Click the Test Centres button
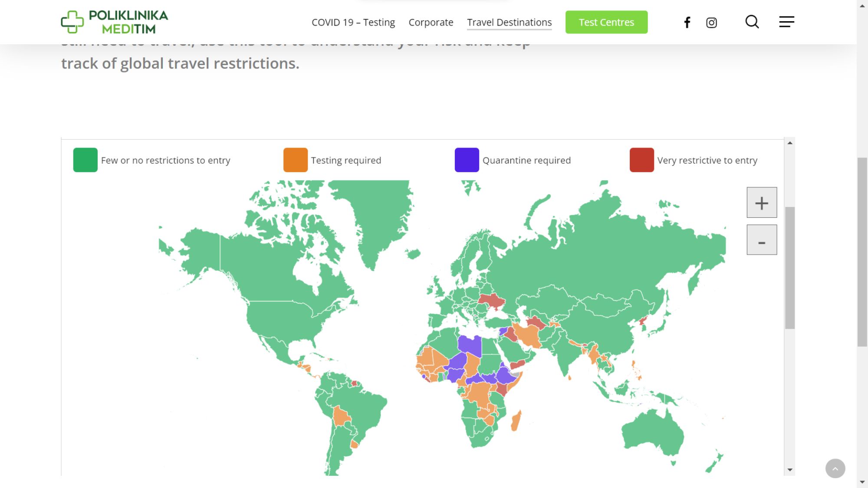 pos(606,23)
